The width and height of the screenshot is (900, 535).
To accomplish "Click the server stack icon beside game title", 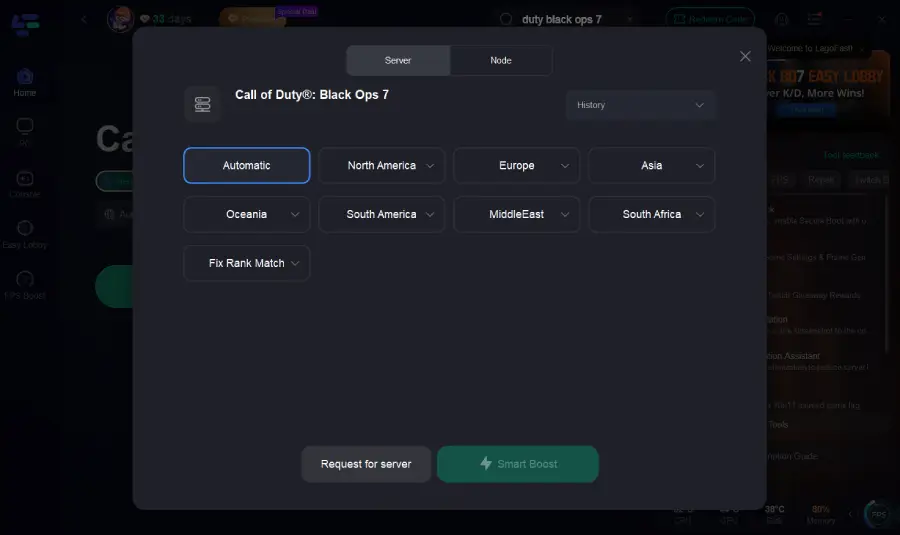I will pos(203,104).
